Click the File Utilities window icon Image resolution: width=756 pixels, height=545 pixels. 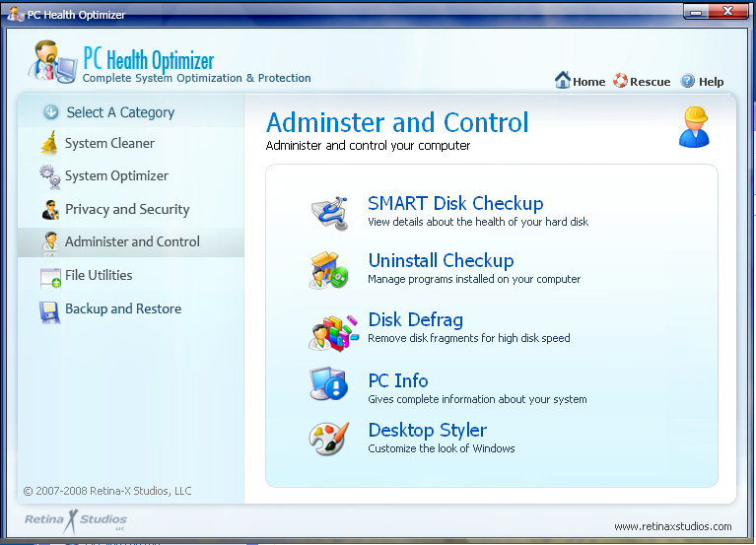pos(50,278)
